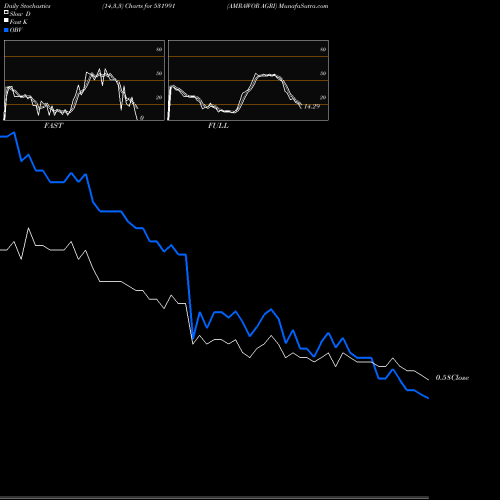This screenshot has width=500, height=500.
Task: Click the 80 level label in the FAST chart
Action: tap(159, 49)
